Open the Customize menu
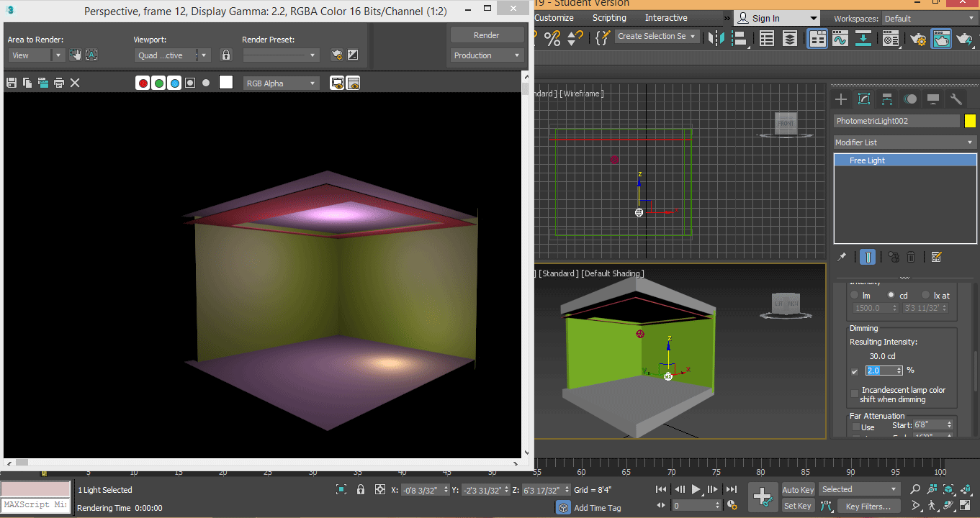 (x=554, y=18)
